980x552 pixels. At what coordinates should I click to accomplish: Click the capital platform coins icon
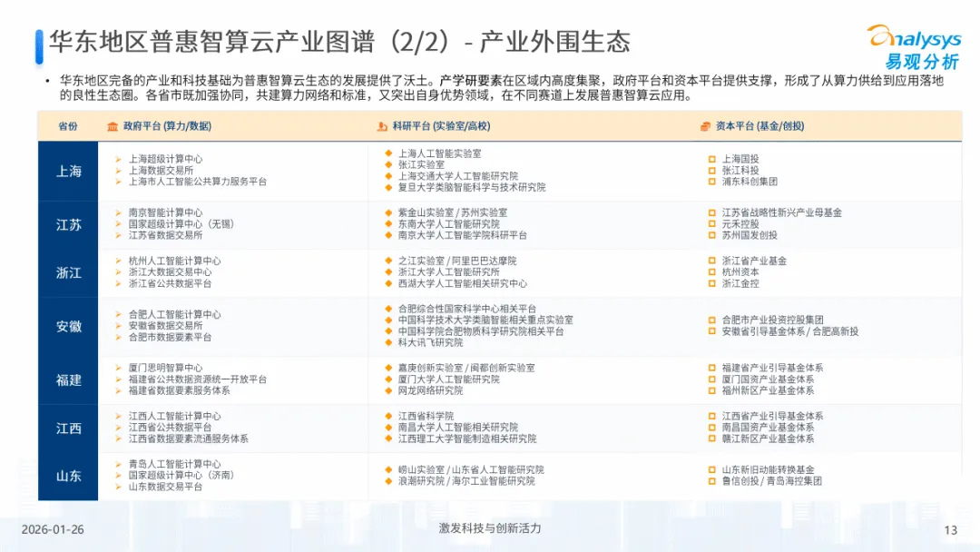(x=705, y=126)
